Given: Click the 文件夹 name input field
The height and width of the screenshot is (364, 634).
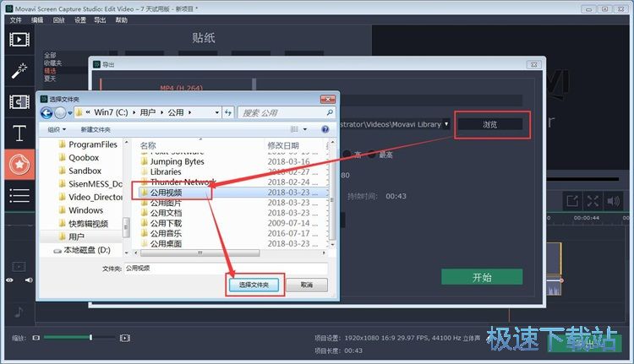Looking at the screenshot, I should [x=226, y=269].
